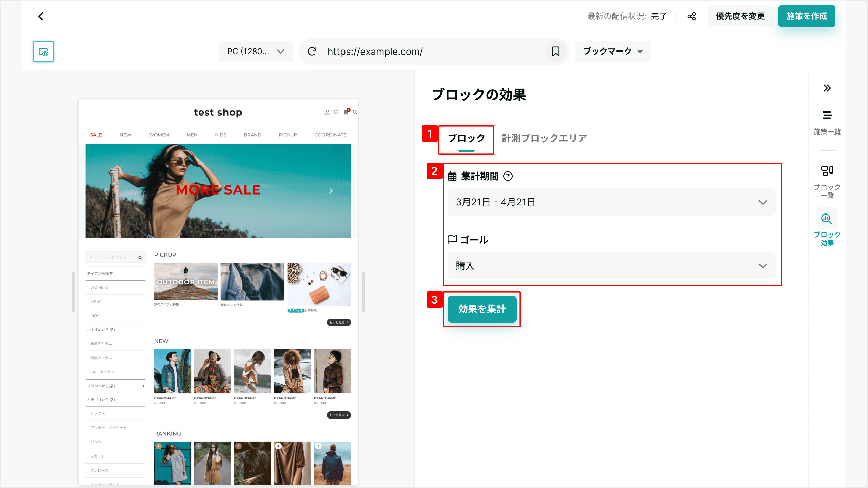Screen dimensions: 868x488
Task: Click the 優先度を変更 button
Action: pos(740,16)
